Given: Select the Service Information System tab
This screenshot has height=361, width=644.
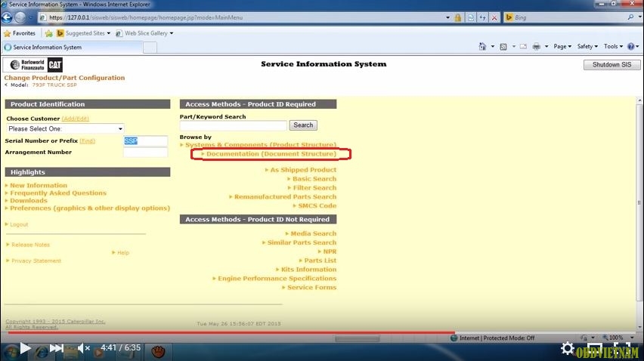Looking at the screenshot, I should (x=72, y=48).
